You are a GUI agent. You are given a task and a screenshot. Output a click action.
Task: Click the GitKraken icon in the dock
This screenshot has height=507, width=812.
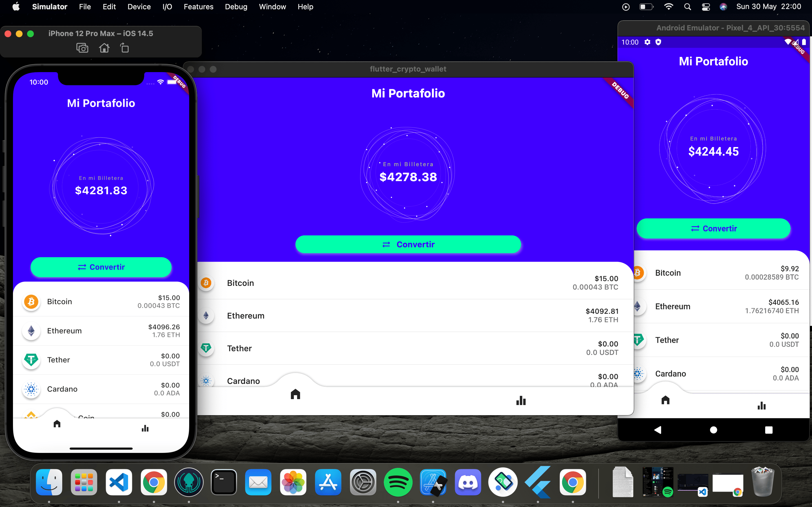pyautogui.click(x=188, y=482)
